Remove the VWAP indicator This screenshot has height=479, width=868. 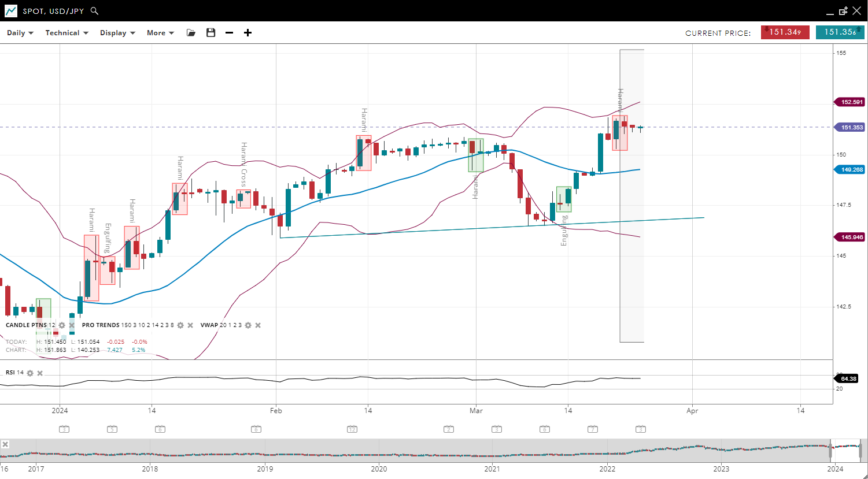(258, 325)
